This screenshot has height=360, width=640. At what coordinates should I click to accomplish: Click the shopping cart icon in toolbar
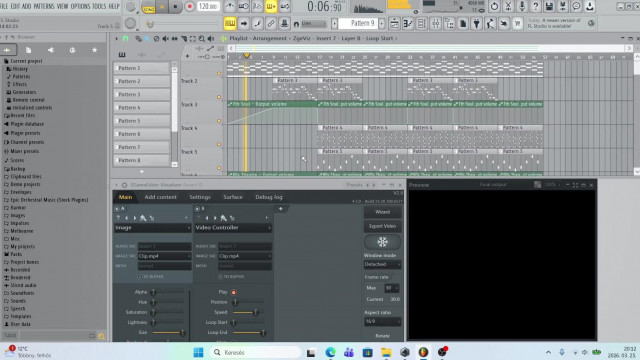[518, 24]
